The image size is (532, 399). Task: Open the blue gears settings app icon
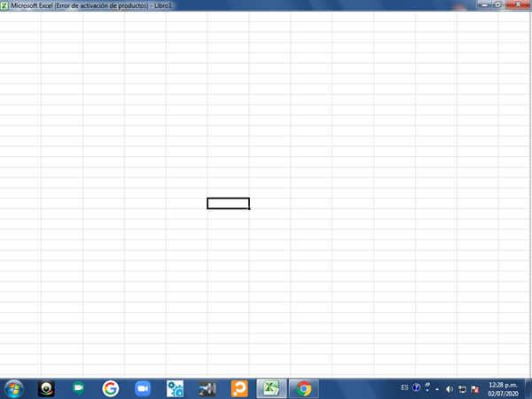[x=175, y=389]
